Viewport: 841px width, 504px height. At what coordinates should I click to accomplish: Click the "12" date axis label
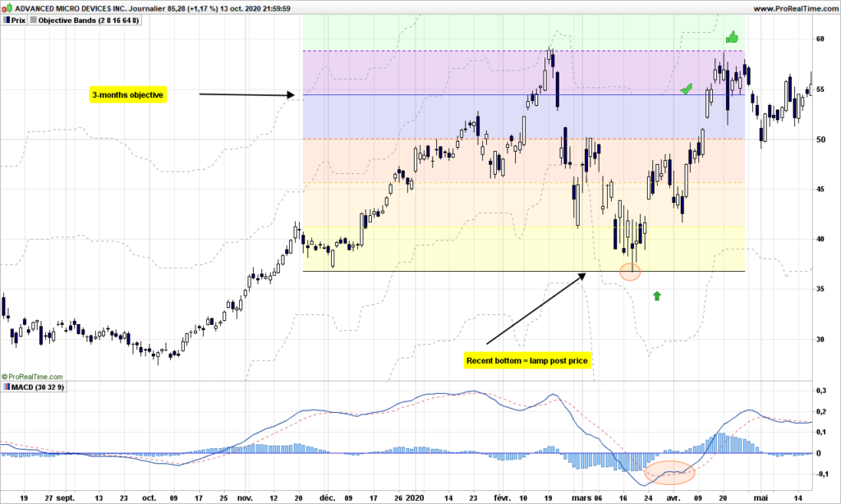tap(273, 497)
